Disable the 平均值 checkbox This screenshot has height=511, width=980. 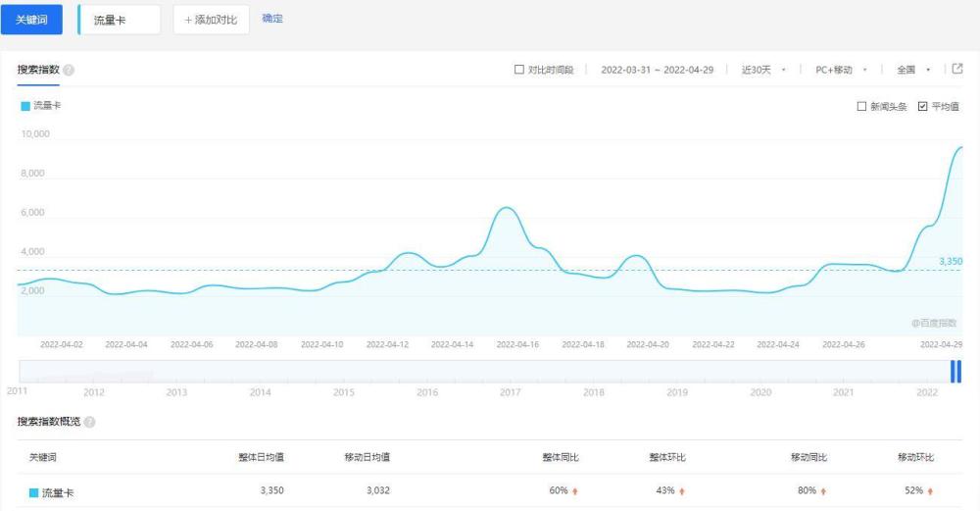pos(922,106)
